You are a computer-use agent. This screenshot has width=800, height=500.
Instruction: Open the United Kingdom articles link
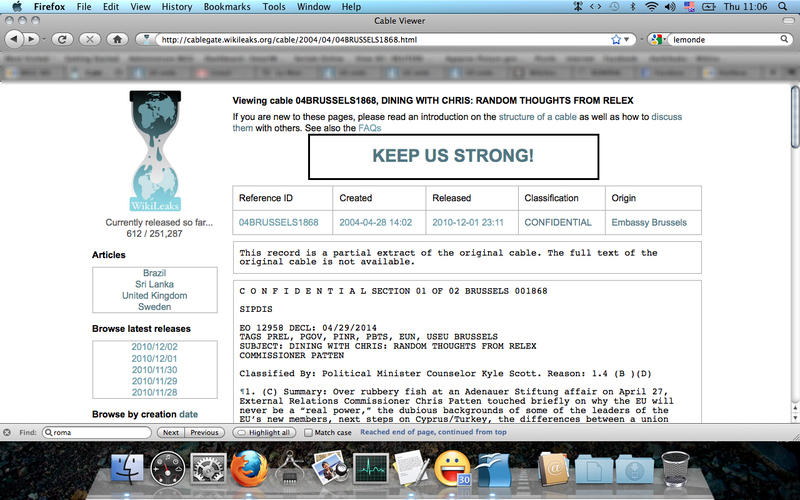pos(155,295)
